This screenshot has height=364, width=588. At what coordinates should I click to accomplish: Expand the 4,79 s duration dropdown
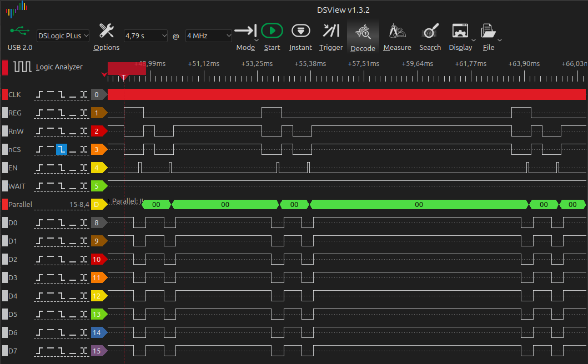(145, 36)
